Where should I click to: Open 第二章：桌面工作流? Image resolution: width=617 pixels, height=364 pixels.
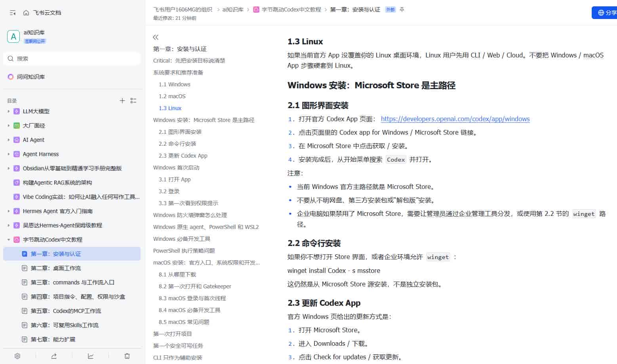55,268
